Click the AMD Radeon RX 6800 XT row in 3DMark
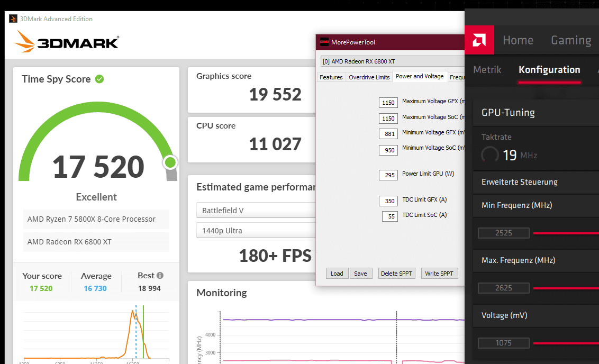 [96, 242]
